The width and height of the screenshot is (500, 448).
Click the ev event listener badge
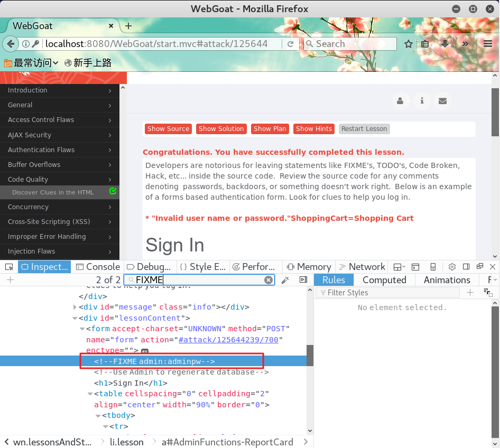145,351
